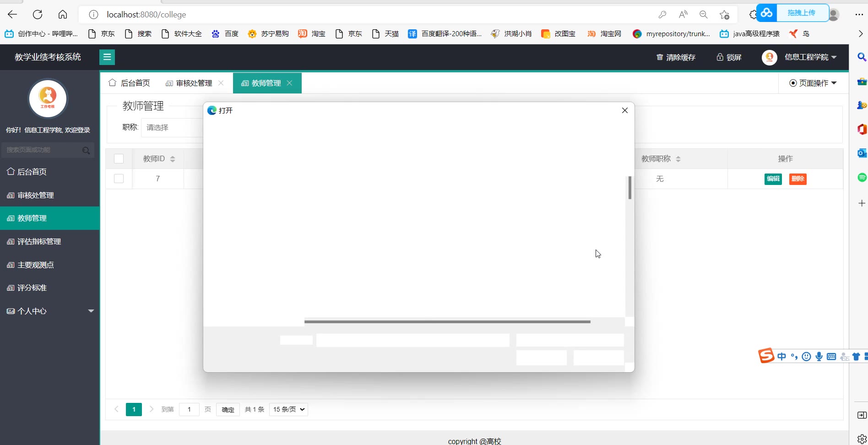The height and width of the screenshot is (445, 868).
Task: Click the Sogou S logo icon
Action: [766, 355]
